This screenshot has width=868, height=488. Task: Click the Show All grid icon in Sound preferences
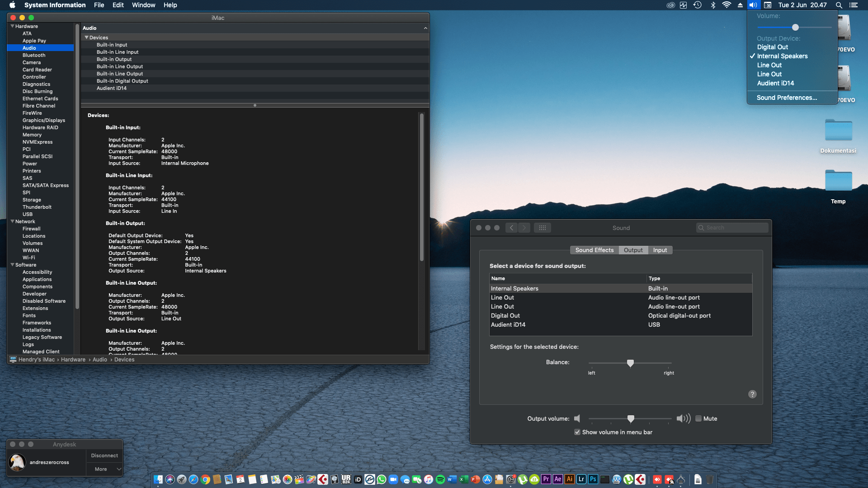(x=542, y=228)
